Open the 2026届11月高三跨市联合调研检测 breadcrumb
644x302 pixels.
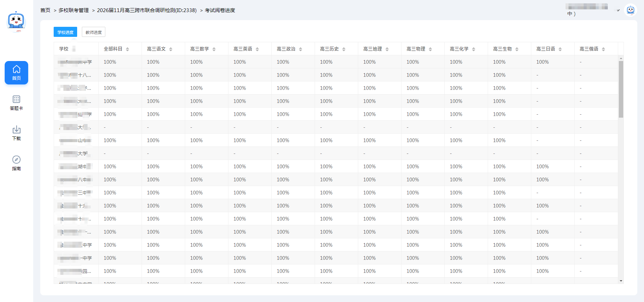[147, 10]
